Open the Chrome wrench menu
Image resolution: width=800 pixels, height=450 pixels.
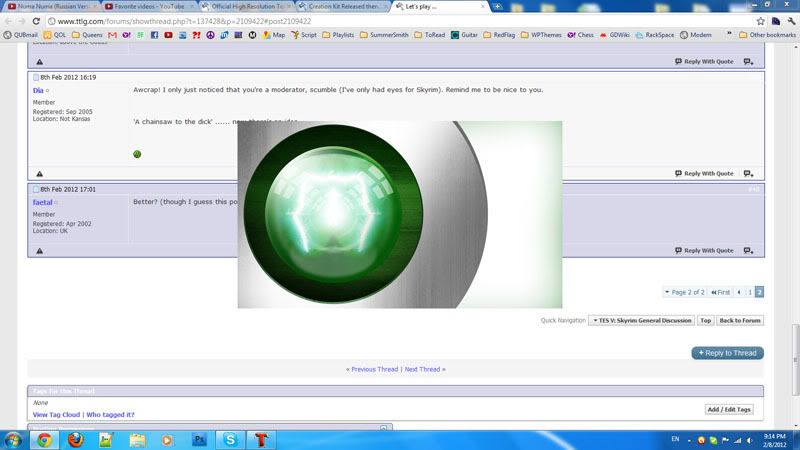[x=791, y=21]
